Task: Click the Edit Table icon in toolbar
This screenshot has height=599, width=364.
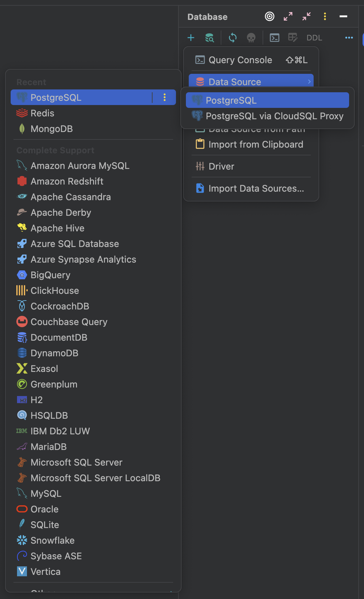Action: click(x=293, y=38)
